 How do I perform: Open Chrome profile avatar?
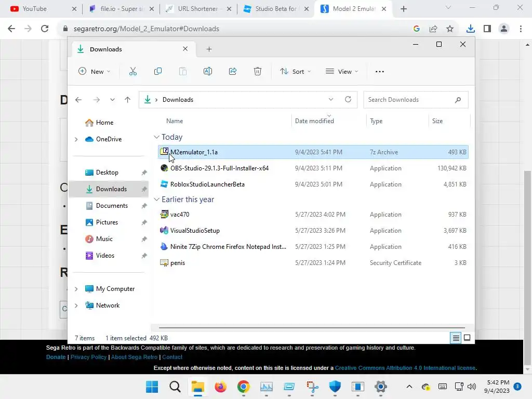[x=504, y=29]
